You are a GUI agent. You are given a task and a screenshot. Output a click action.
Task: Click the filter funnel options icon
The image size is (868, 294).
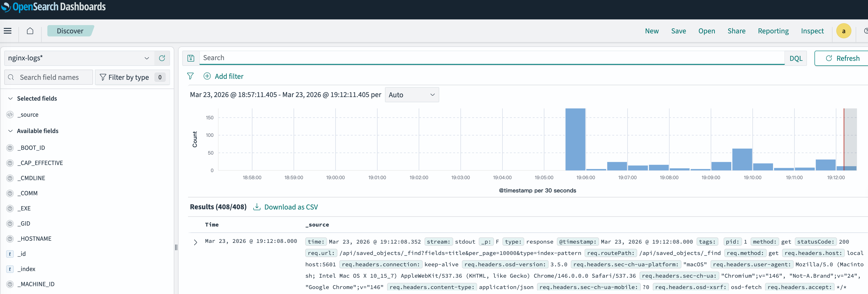click(190, 76)
